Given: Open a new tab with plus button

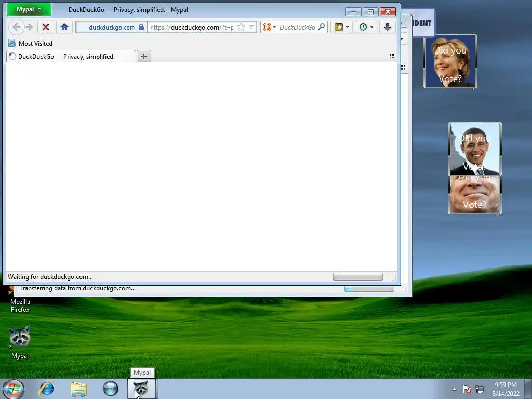Looking at the screenshot, I should point(144,56).
